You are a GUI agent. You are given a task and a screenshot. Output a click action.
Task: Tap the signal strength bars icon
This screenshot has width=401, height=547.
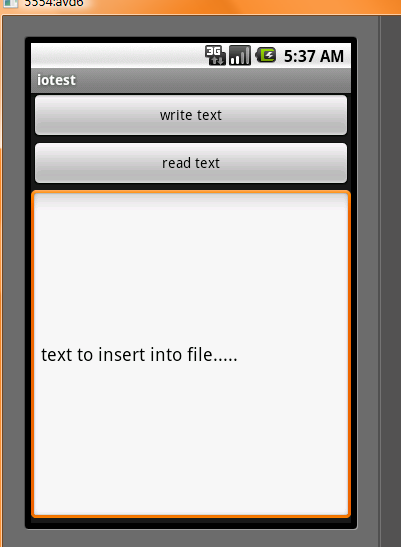(x=240, y=55)
